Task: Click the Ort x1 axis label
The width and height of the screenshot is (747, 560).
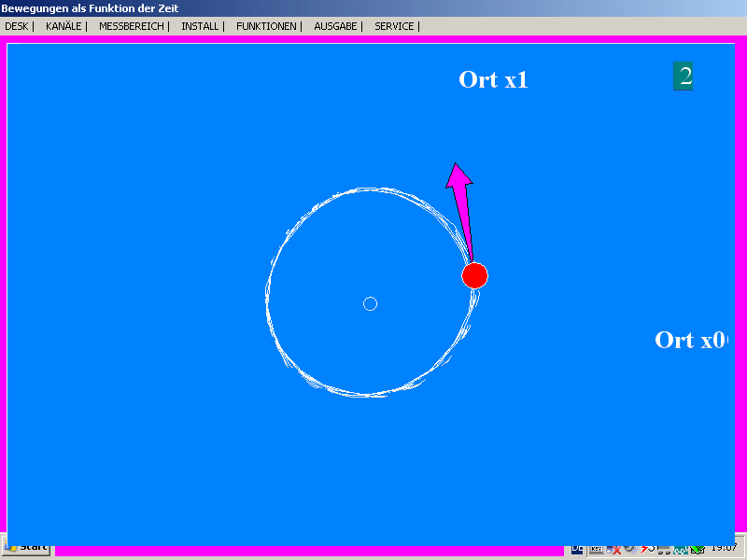Action: (493, 79)
